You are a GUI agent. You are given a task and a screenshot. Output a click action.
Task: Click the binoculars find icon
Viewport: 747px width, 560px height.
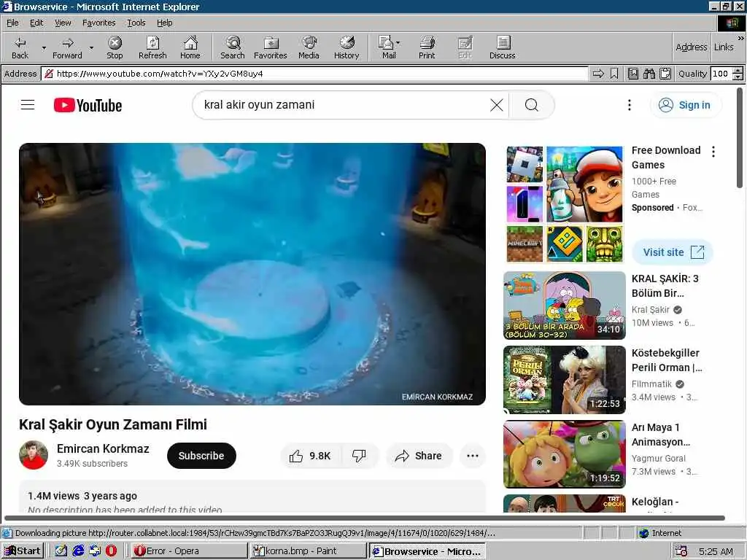(x=649, y=74)
